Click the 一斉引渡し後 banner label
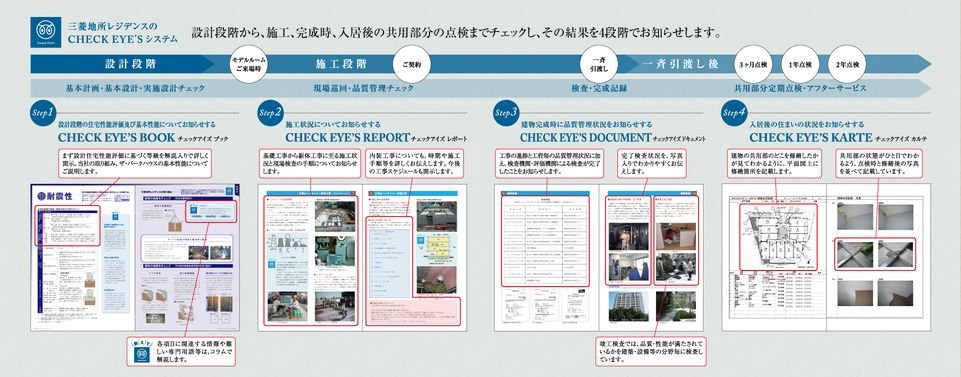This screenshot has height=377, width=961. [680, 64]
